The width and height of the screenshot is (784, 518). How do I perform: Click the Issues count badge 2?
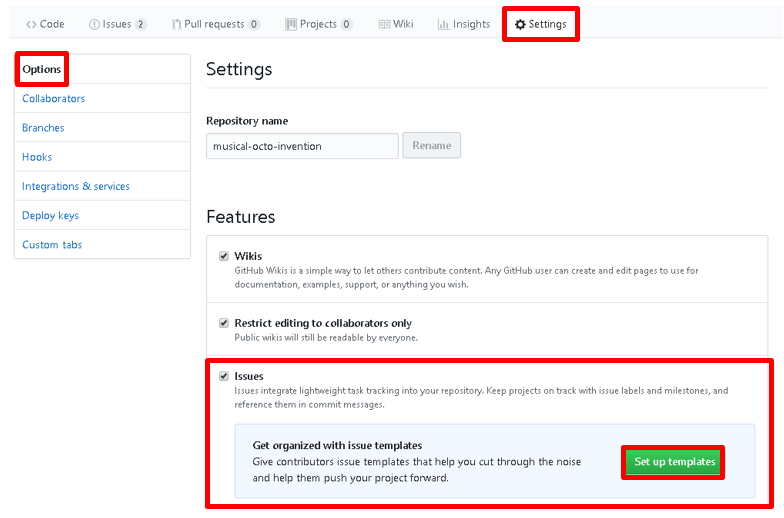[140, 24]
